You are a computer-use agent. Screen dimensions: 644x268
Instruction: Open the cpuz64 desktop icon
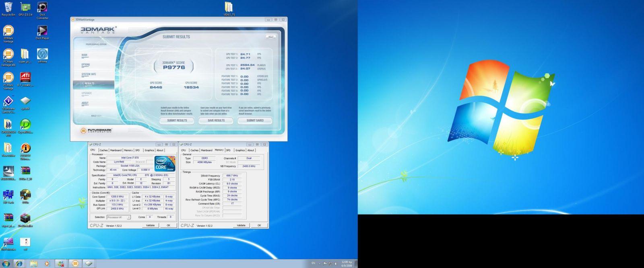[25, 103]
